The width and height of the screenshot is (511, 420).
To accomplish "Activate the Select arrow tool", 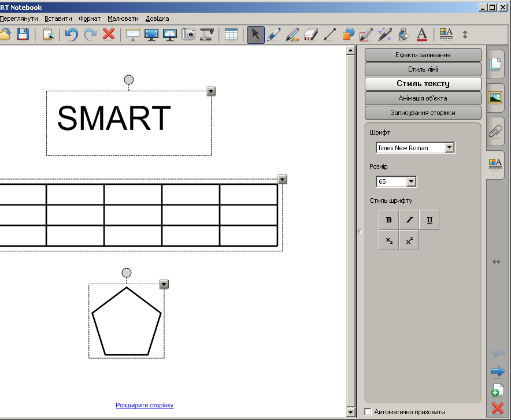I will point(255,35).
